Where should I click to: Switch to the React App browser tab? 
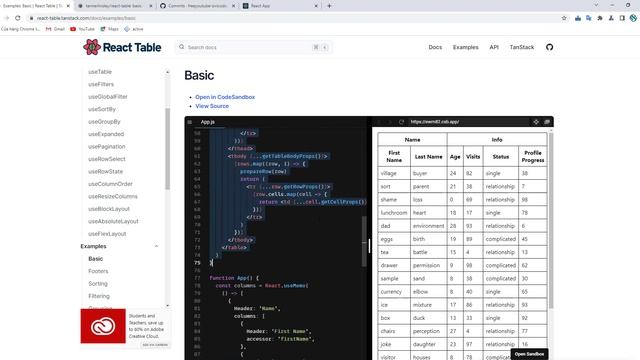(280, 6)
